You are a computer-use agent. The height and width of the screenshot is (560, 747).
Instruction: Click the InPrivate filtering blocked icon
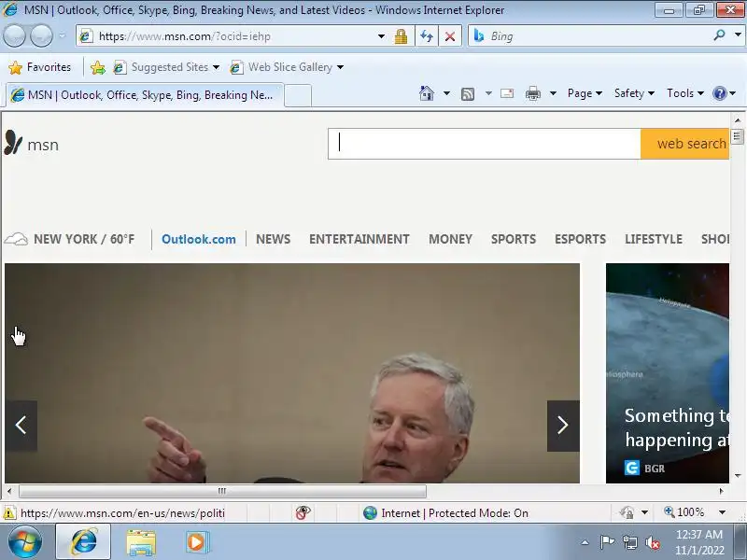click(303, 512)
